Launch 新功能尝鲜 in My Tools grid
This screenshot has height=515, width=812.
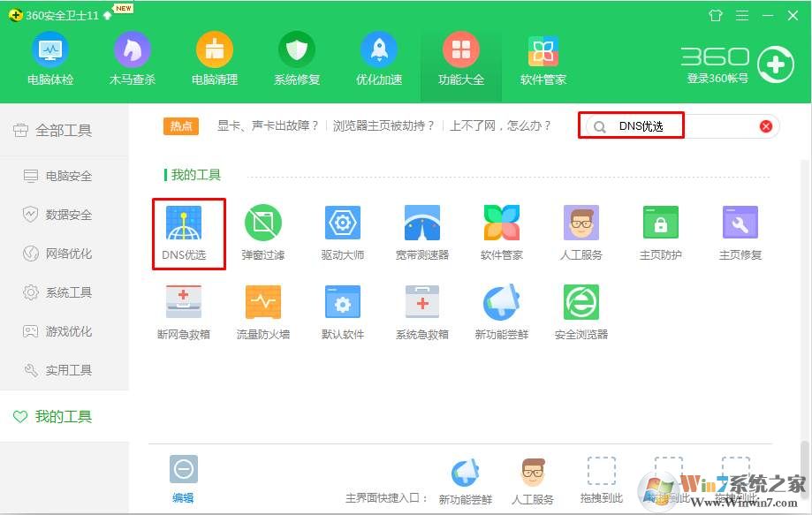point(501,312)
